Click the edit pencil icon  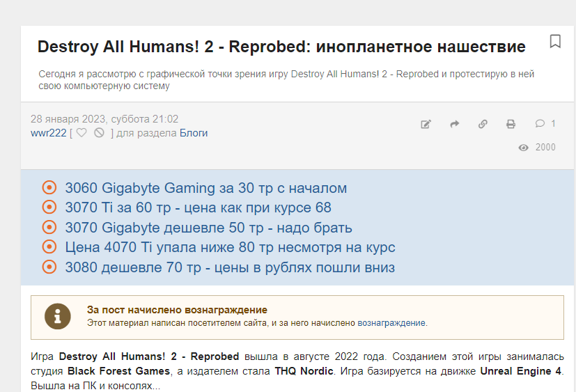coord(426,124)
